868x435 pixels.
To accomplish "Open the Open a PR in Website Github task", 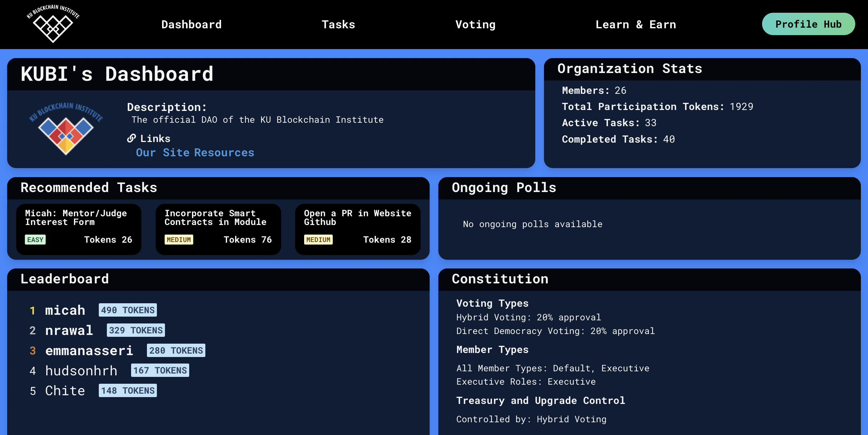I will (358, 229).
